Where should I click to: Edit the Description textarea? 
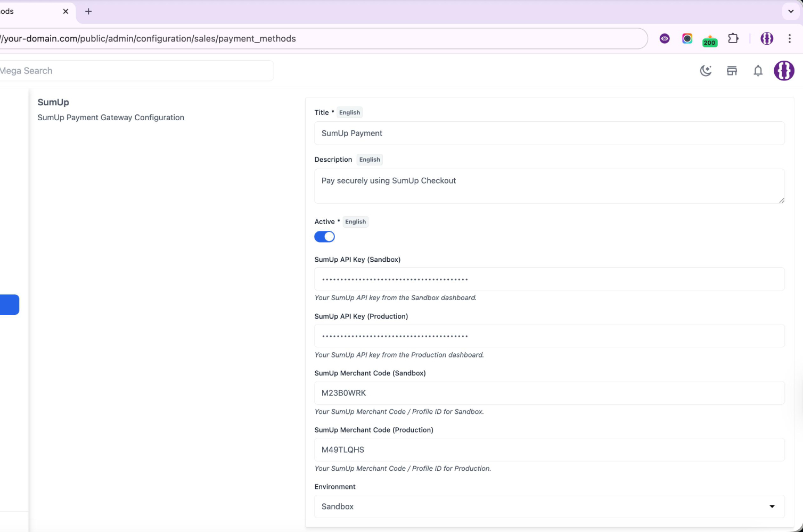[550, 186]
